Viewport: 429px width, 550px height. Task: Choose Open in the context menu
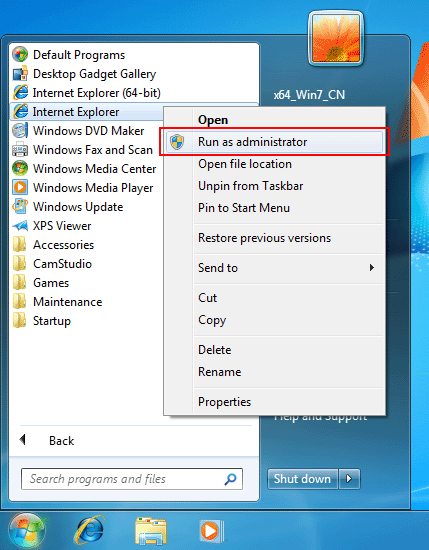pyautogui.click(x=213, y=120)
